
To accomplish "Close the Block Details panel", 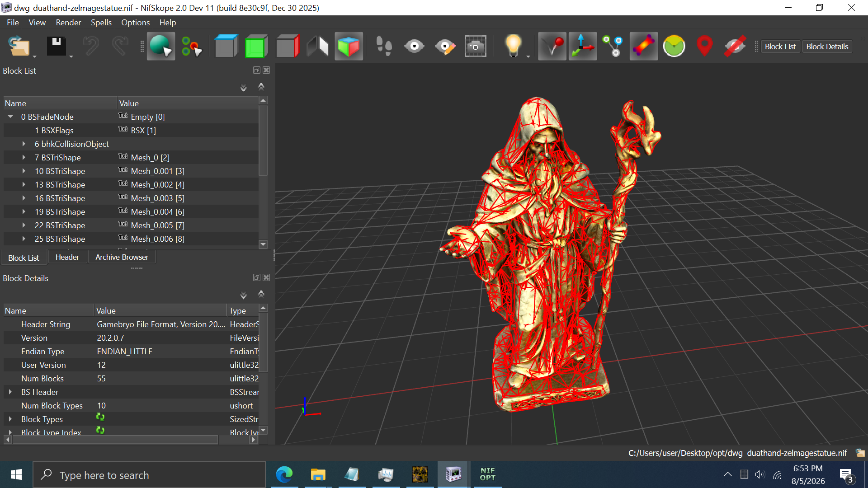I will tap(266, 277).
